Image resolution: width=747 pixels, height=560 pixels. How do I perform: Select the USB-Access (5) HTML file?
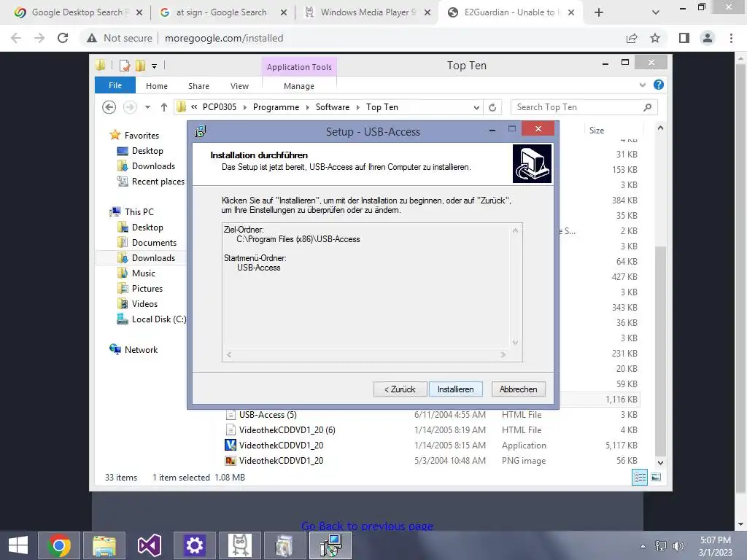point(268,415)
